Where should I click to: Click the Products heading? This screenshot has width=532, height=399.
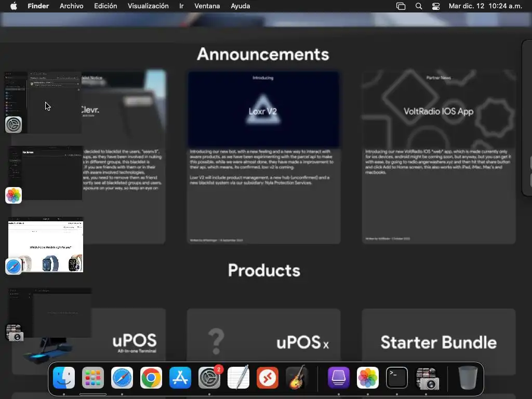pos(264,271)
